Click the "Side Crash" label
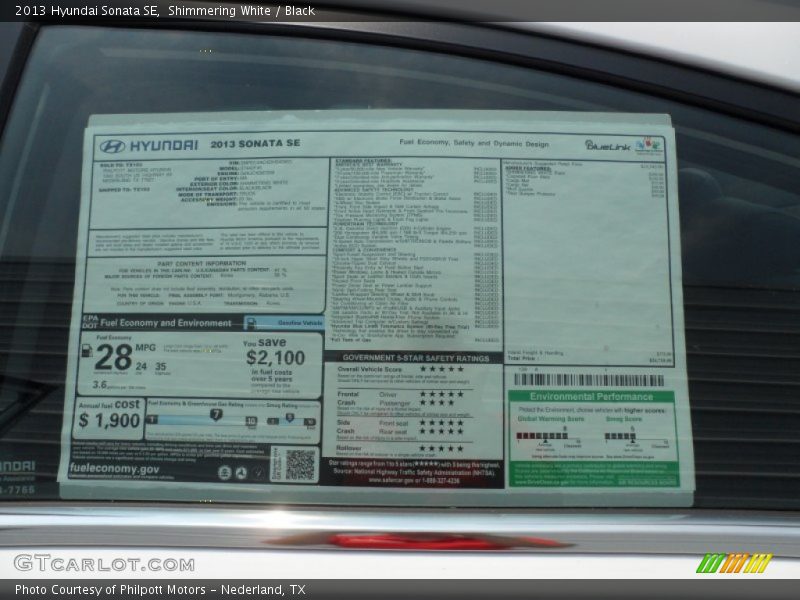Viewport: 800px width, 600px height. [x=345, y=427]
